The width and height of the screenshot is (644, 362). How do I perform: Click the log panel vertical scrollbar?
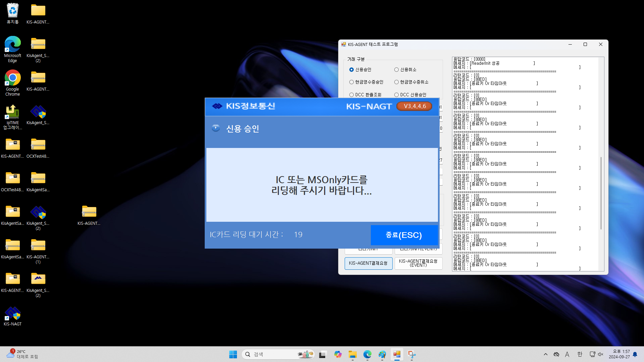click(601, 193)
